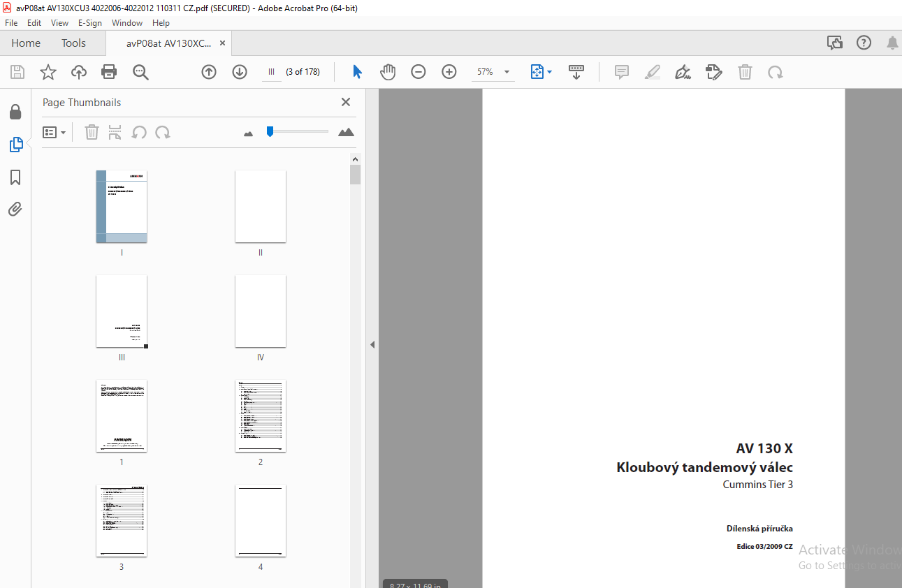This screenshot has height=588, width=902.
Task: Open the sign document pen tool
Action: click(683, 72)
